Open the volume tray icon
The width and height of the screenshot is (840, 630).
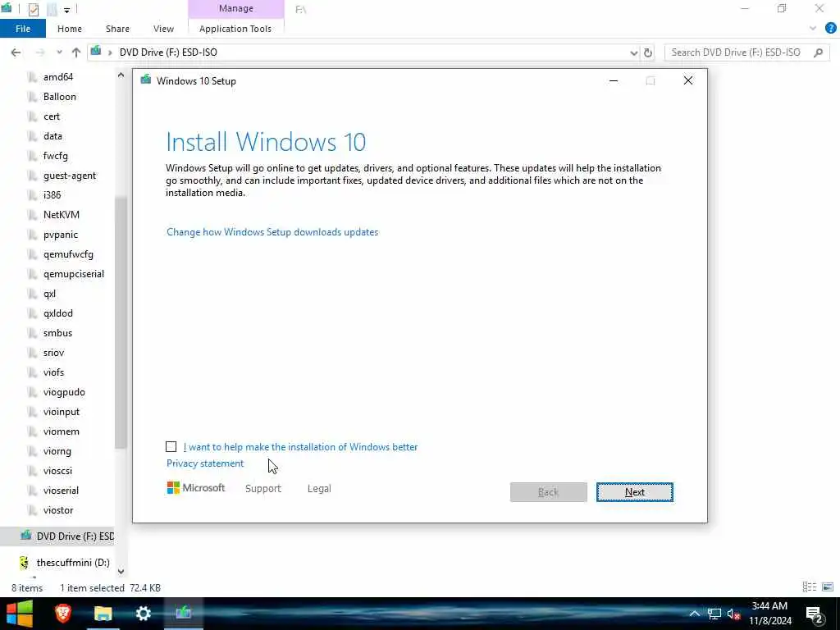[733, 614]
